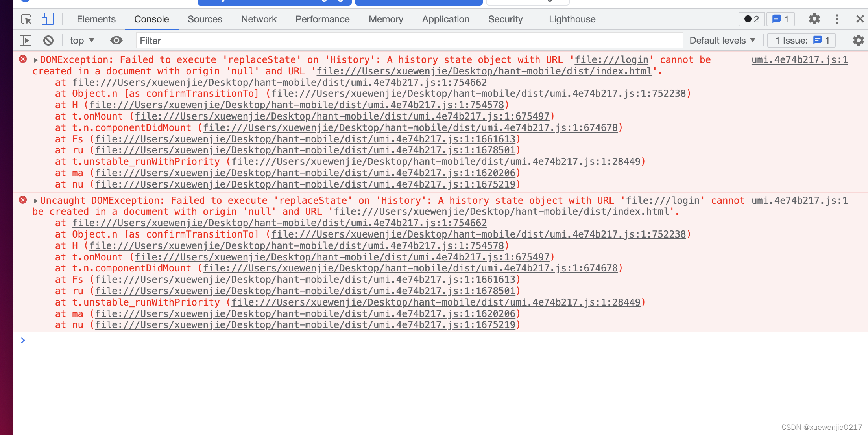Open the 1 Issue button
Viewport: 868px width, 435px height.
pos(802,41)
